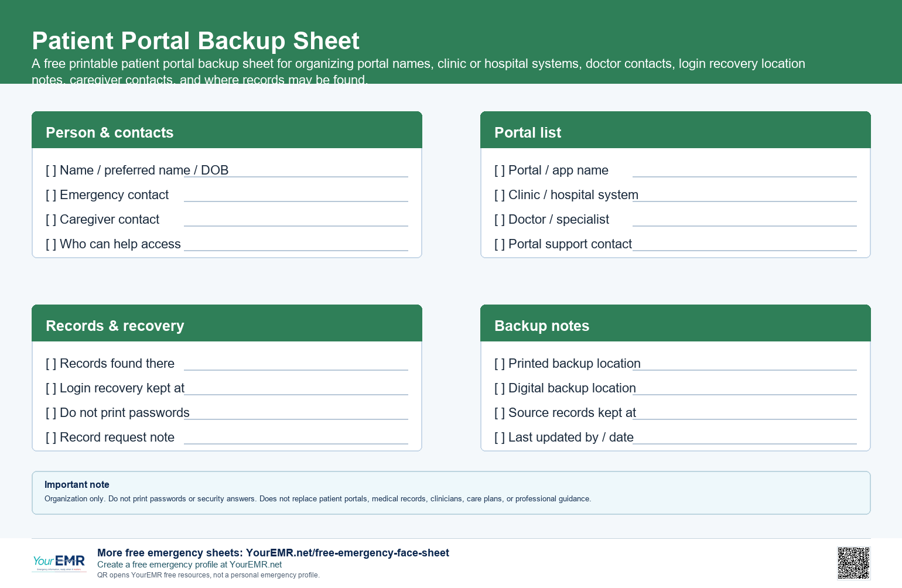
Task: Click the Login recovery kept at line
Action: coord(296,394)
